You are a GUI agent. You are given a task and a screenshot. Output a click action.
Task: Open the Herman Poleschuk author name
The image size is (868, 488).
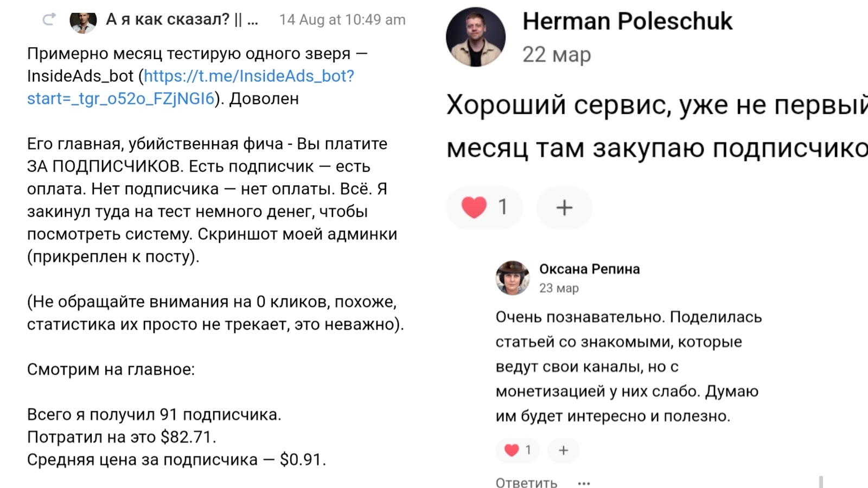pyautogui.click(x=627, y=21)
